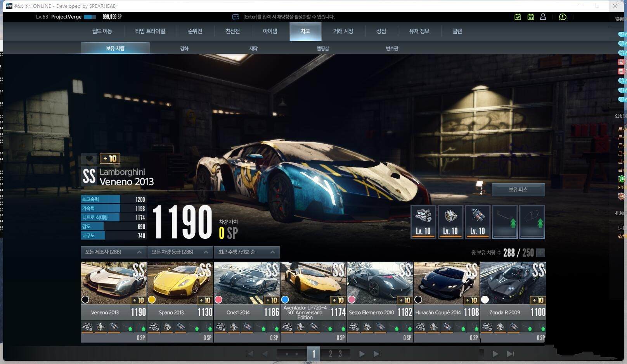The width and height of the screenshot is (627, 364).
Task: Open the 거래 시장 market tab
Action: pos(343,31)
